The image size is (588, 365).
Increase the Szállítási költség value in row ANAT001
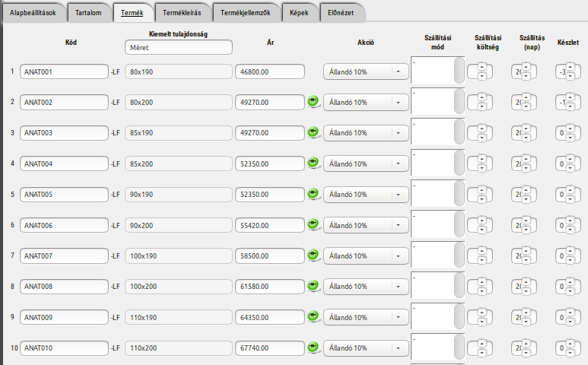tap(482, 67)
